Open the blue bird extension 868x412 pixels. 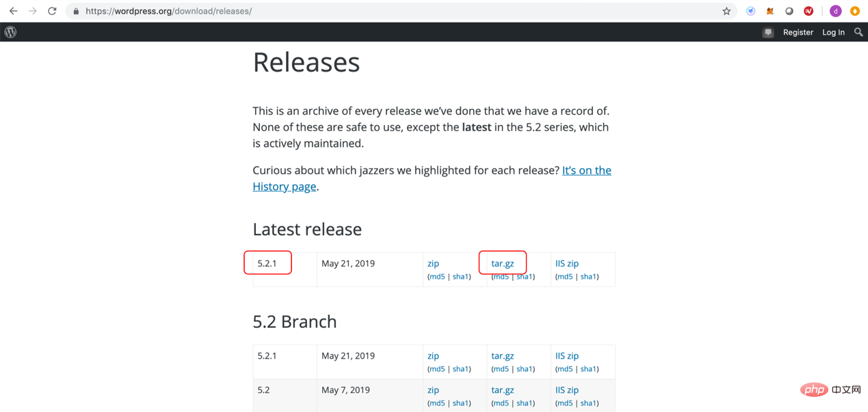(x=750, y=11)
